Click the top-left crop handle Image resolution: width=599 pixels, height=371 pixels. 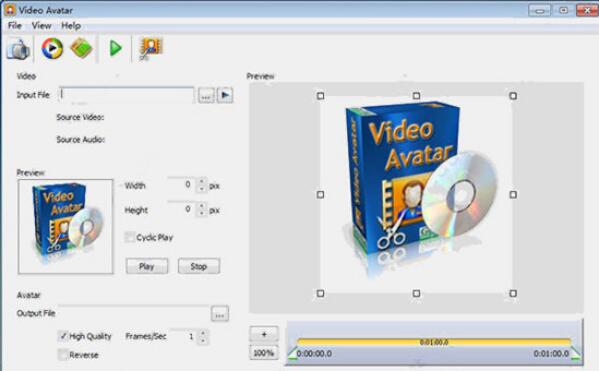321,96
